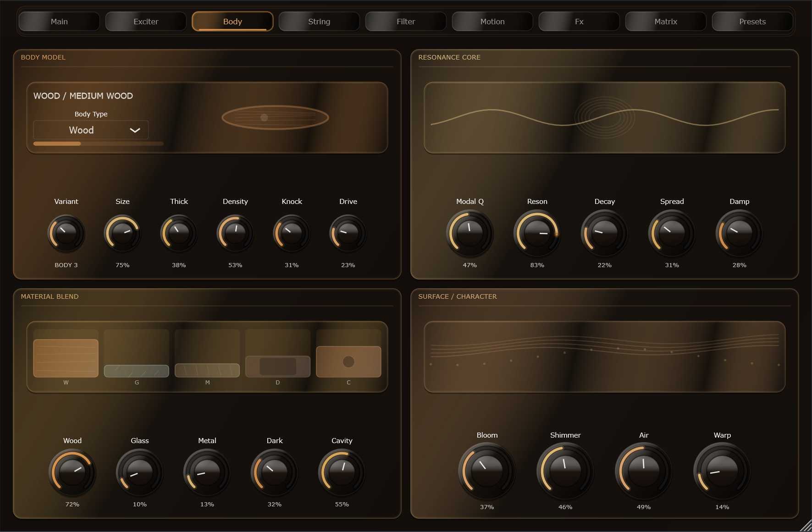Viewport: 812px width, 532px height.
Task: Click the Shimmer knob
Action: point(565,471)
